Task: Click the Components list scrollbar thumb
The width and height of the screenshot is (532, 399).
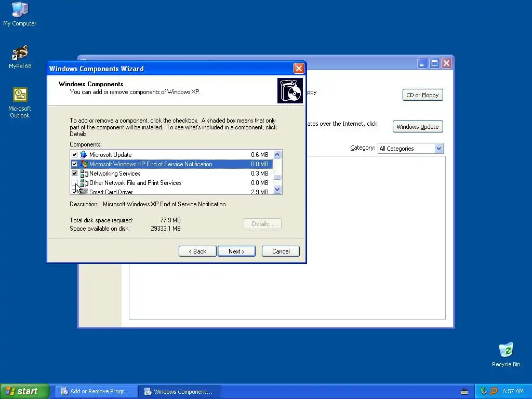Action: point(277,177)
